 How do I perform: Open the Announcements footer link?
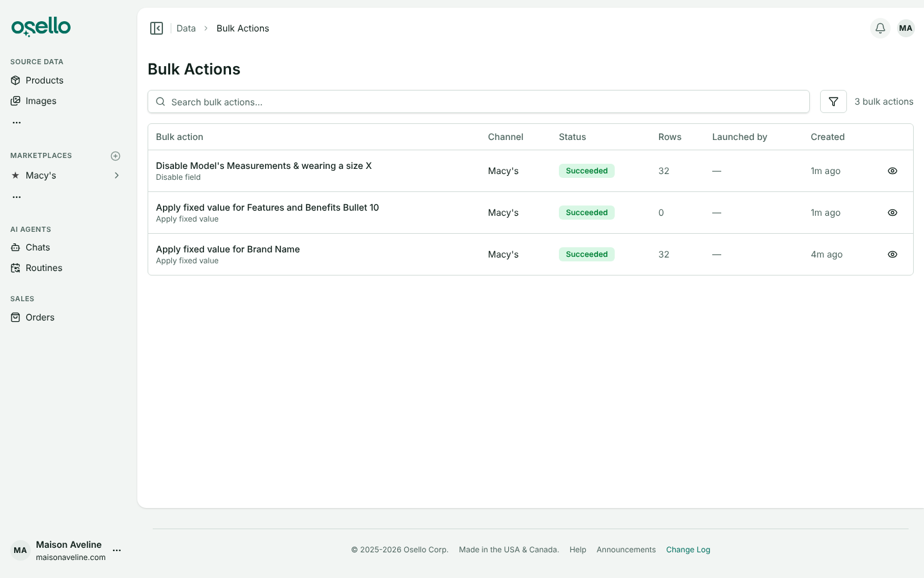(626, 550)
